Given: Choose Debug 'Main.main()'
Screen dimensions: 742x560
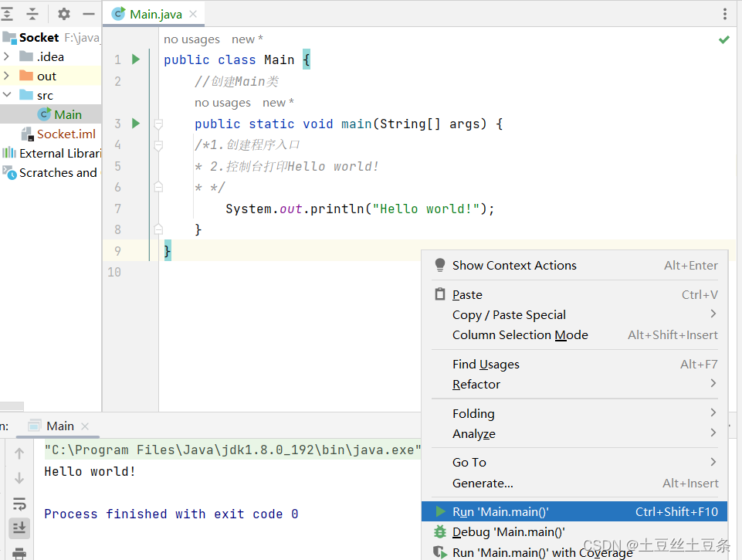Looking at the screenshot, I should pos(574,532).
